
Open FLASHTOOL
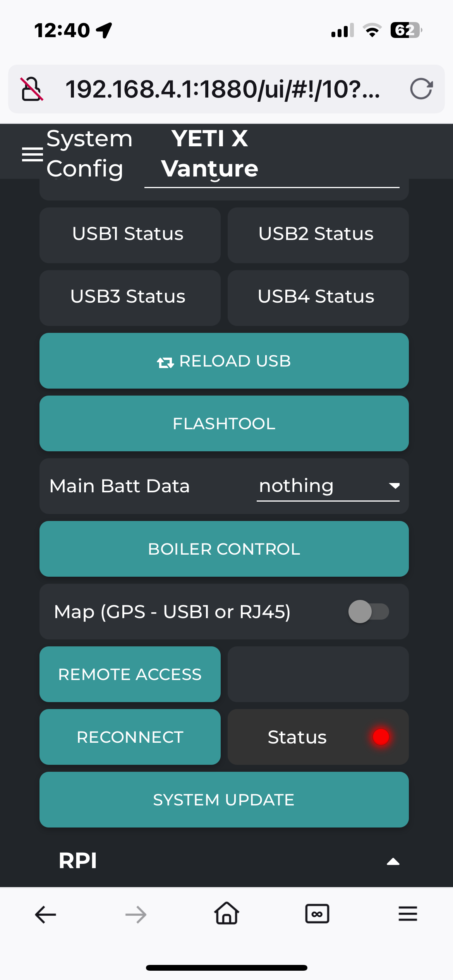(x=224, y=423)
